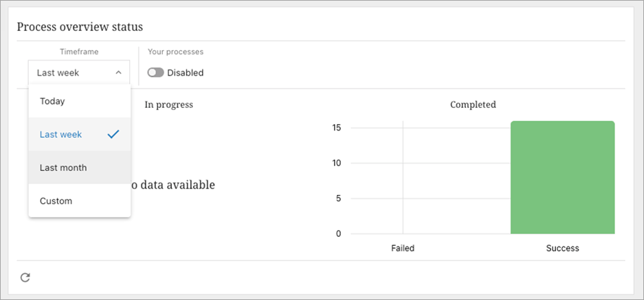
Task: Click the green Success bar in chart
Action: 562,177
